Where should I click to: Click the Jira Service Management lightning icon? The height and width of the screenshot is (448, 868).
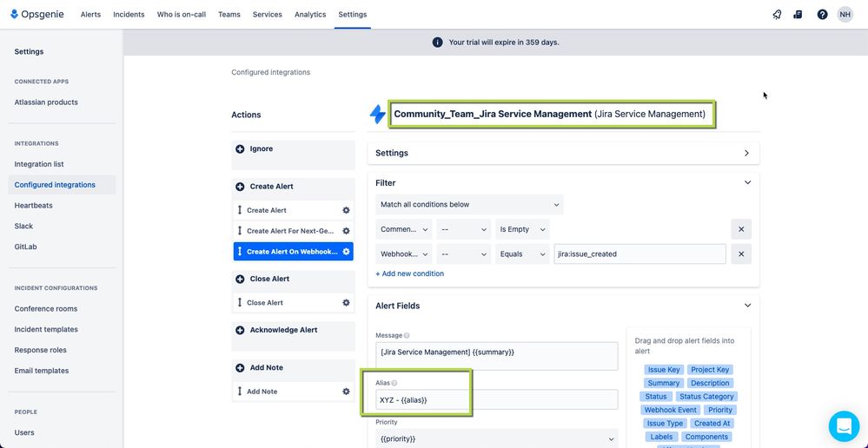378,115
